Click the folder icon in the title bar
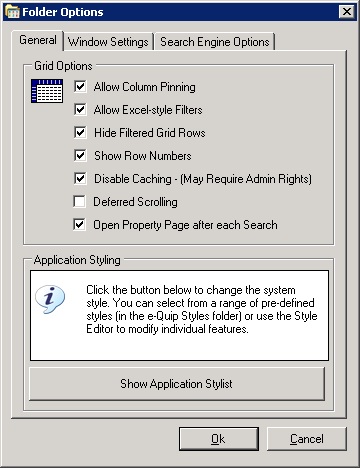This screenshot has width=360, height=468. pos(12,12)
